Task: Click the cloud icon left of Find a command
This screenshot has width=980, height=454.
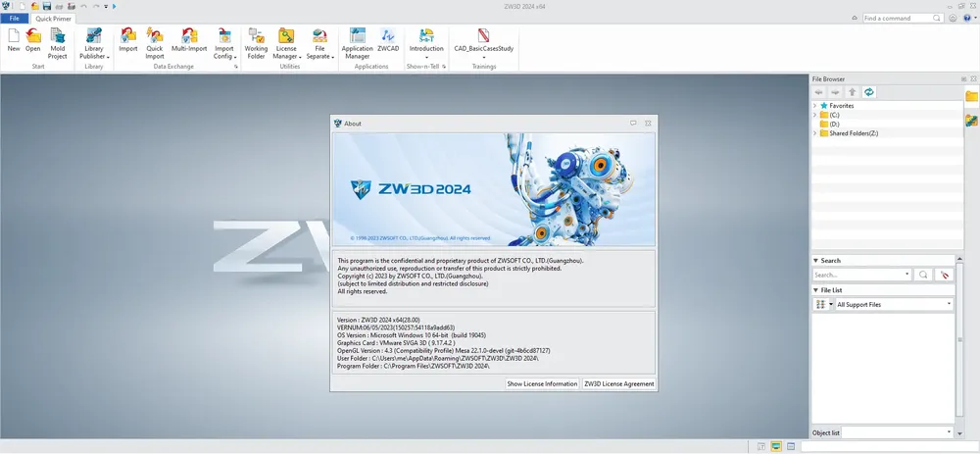Action: [855, 18]
